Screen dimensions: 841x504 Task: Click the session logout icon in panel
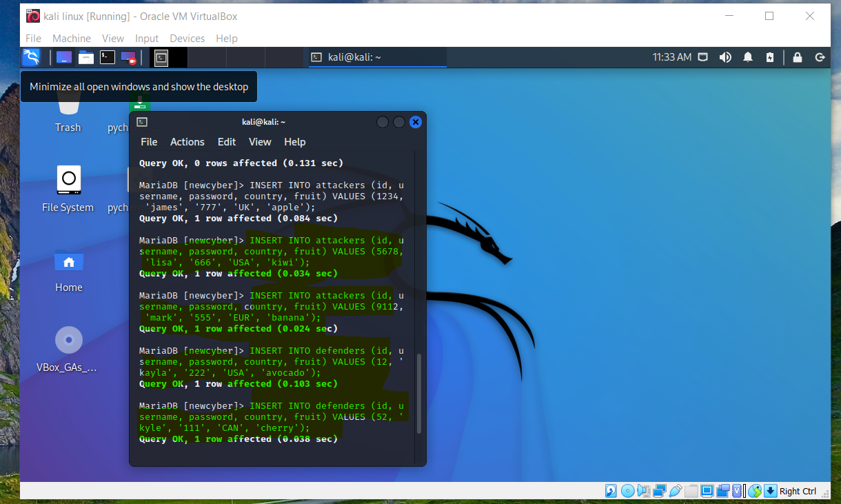coord(820,57)
